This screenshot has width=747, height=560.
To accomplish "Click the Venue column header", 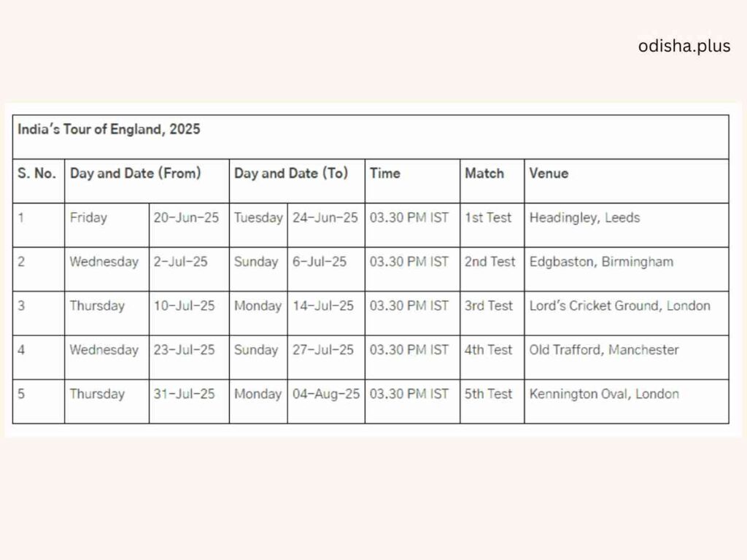I will pyautogui.click(x=549, y=174).
